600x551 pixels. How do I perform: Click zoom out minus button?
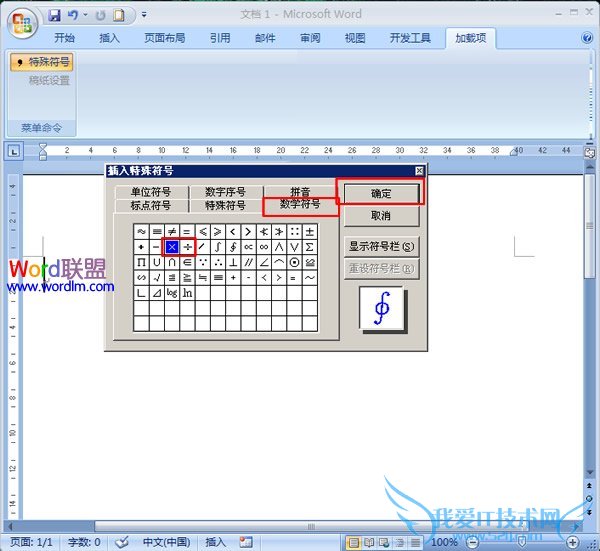[x=473, y=542]
